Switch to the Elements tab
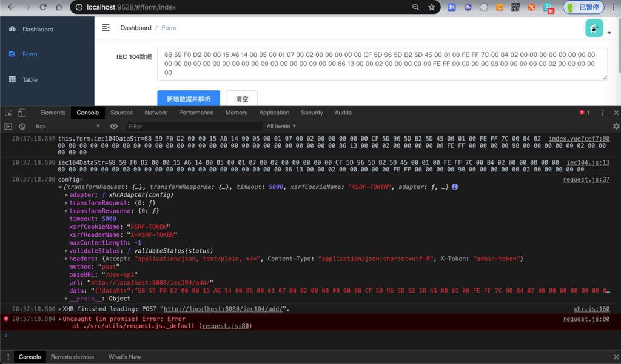This screenshot has width=621, height=364. 52,113
